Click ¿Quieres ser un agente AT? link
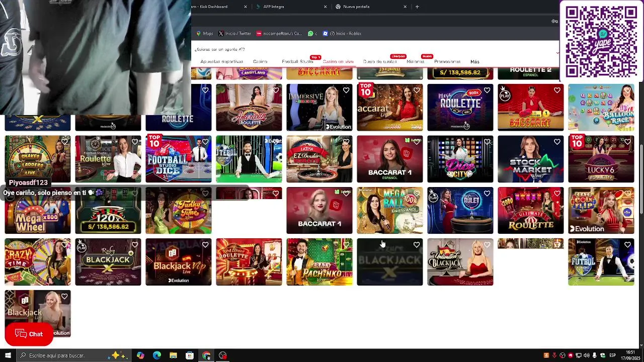 click(220, 49)
